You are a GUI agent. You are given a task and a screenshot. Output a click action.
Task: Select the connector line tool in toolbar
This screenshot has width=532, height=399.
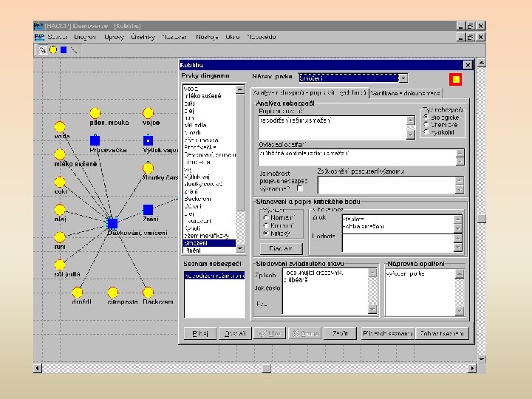click(74, 50)
